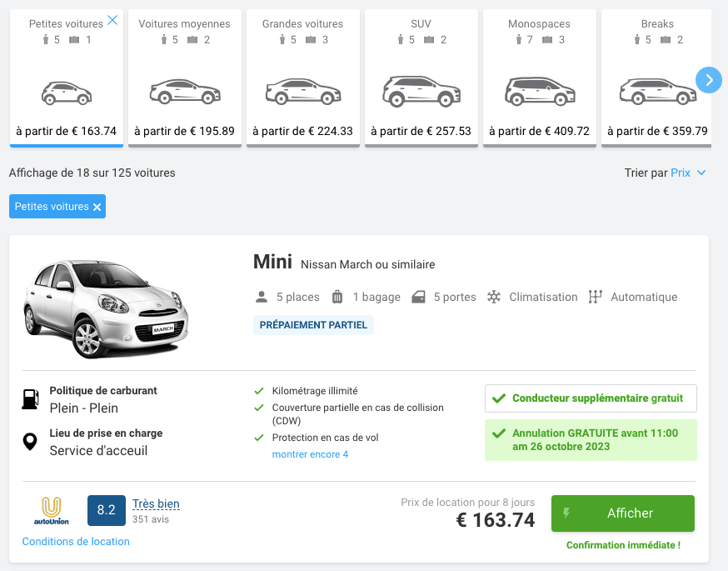
Task: Select the Voitures moyennes category card
Action: (x=185, y=78)
